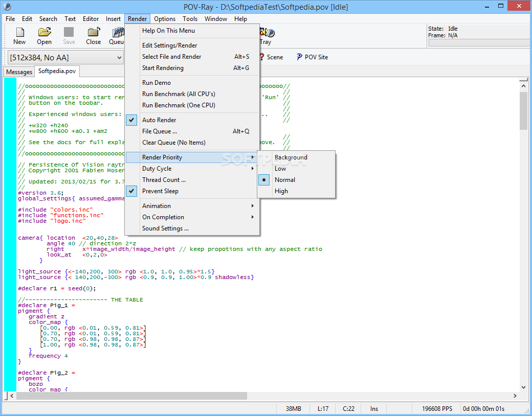Click the 38MB memory status field
The width and height of the screenshot is (532, 416).
pos(293,409)
